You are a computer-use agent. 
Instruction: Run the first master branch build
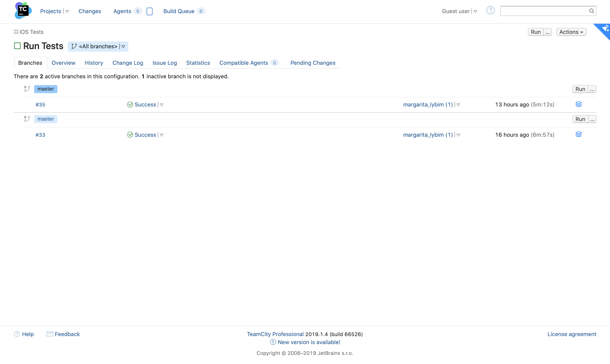580,89
